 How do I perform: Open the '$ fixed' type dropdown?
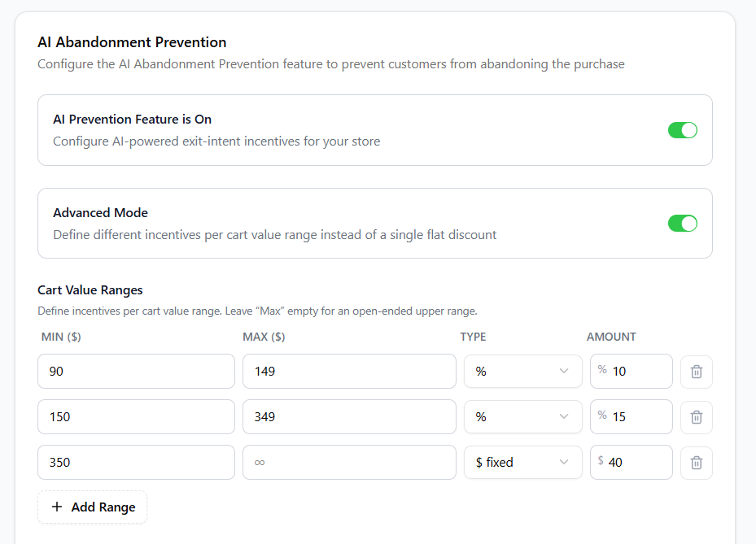[523, 463]
